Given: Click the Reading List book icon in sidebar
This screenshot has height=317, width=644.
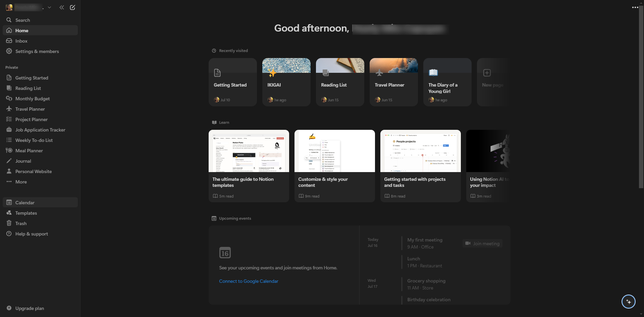Looking at the screenshot, I should 9,88.
